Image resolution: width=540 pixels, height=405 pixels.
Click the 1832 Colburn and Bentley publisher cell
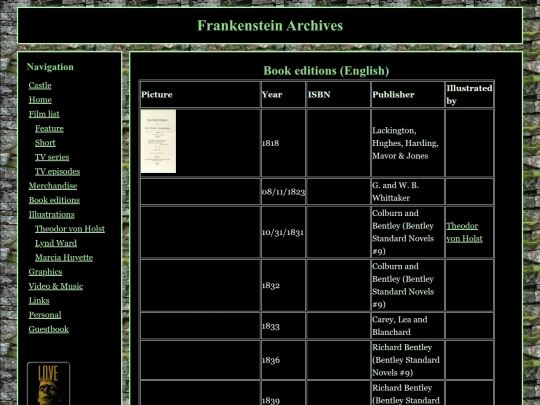408,285
